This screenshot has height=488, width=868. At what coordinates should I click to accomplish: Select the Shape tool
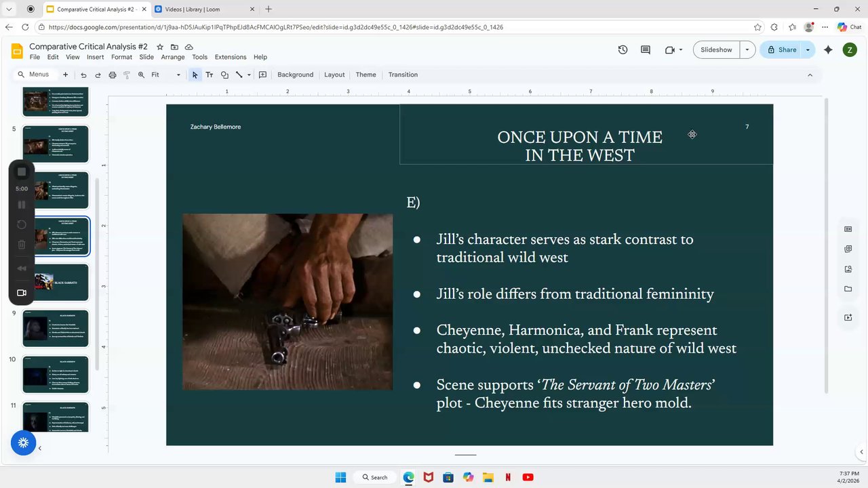(x=224, y=75)
